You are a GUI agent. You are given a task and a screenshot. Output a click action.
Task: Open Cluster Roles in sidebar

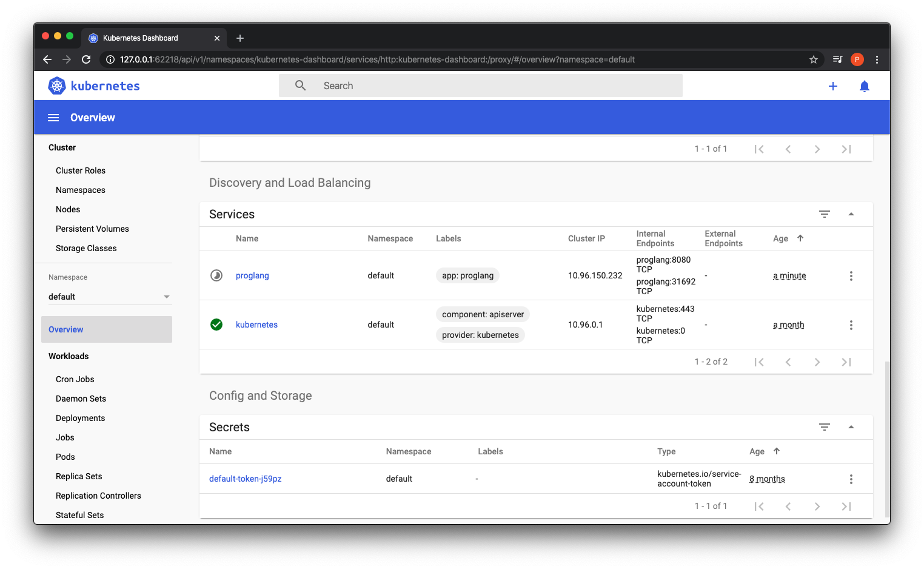click(81, 170)
